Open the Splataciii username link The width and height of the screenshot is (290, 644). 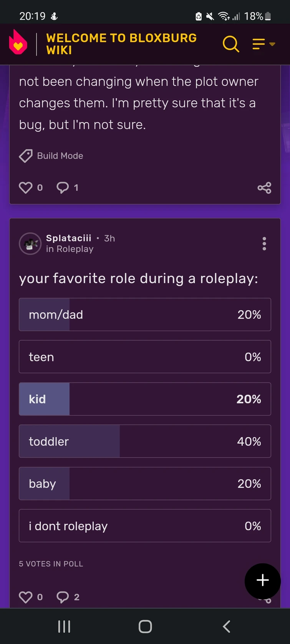click(x=68, y=238)
